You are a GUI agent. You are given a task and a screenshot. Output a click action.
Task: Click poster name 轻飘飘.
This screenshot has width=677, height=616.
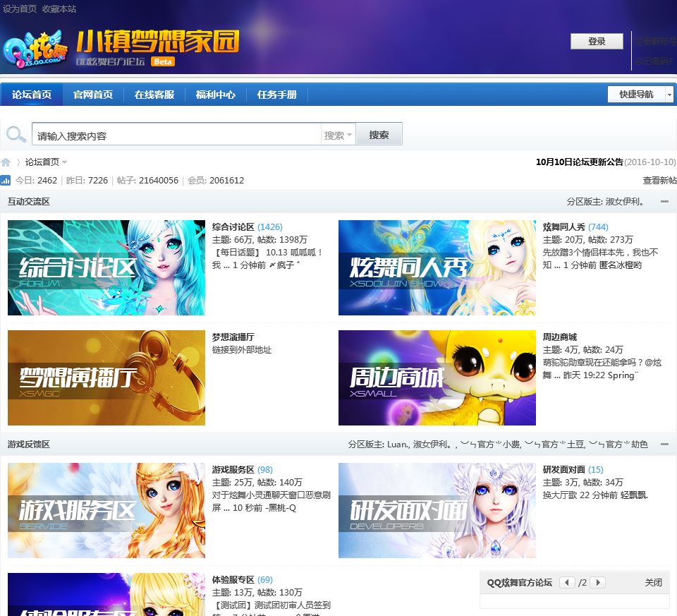click(x=634, y=495)
